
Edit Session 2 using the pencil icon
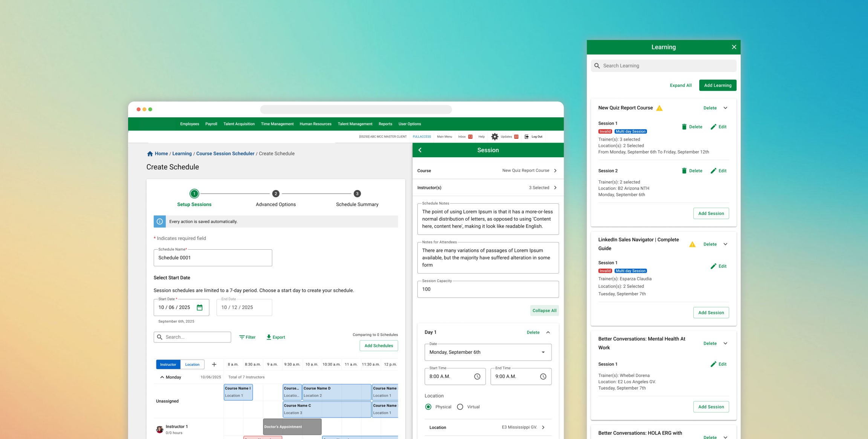(714, 171)
